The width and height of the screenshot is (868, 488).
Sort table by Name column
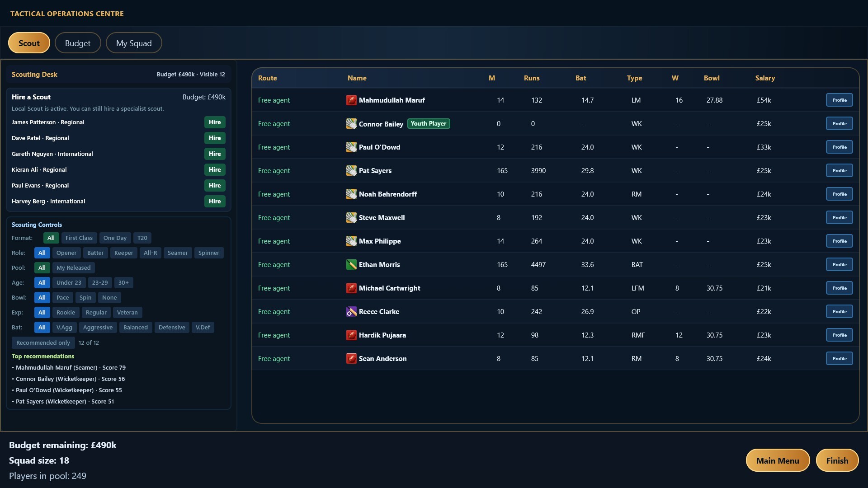pos(357,78)
